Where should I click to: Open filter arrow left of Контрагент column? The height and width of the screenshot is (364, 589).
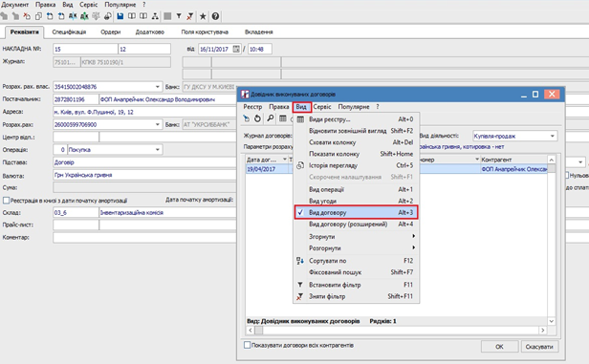(477, 160)
